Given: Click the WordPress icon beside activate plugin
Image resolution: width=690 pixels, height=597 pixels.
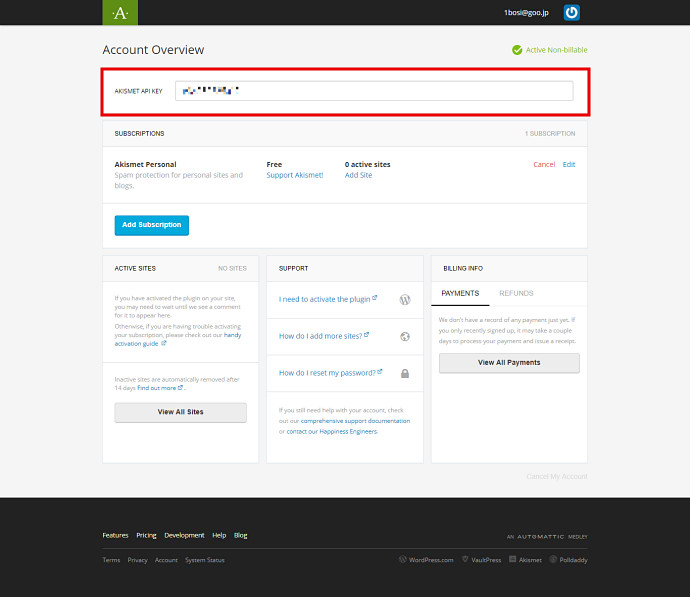Looking at the screenshot, I should tap(405, 299).
